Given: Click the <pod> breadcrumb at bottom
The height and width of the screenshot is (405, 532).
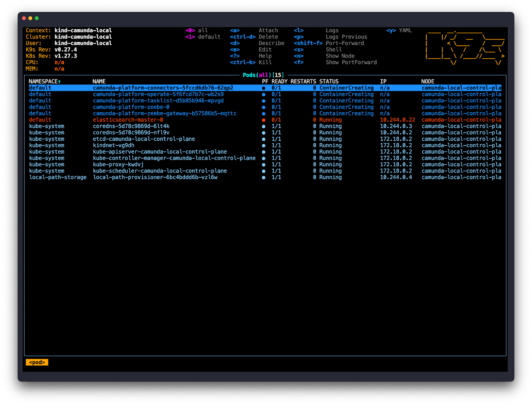Looking at the screenshot, I should click(x=37, y=362).
